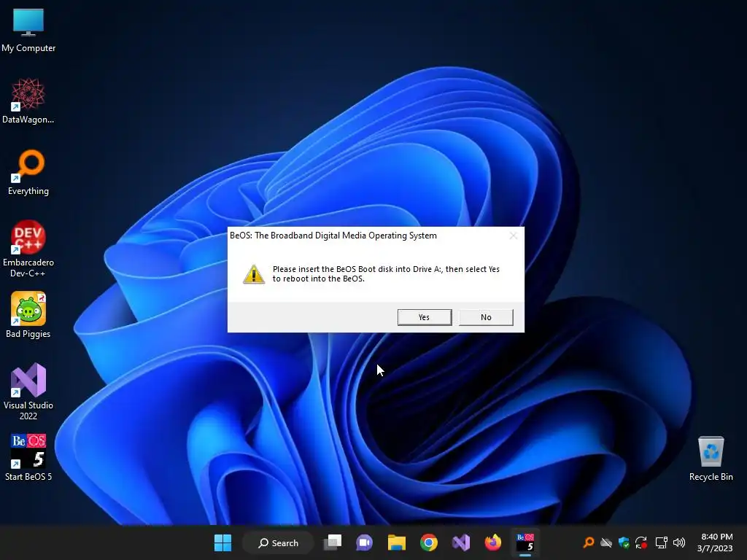Open File Explorer from the taskbar
This screenshot has width=747, height=560.
point(396,542)
